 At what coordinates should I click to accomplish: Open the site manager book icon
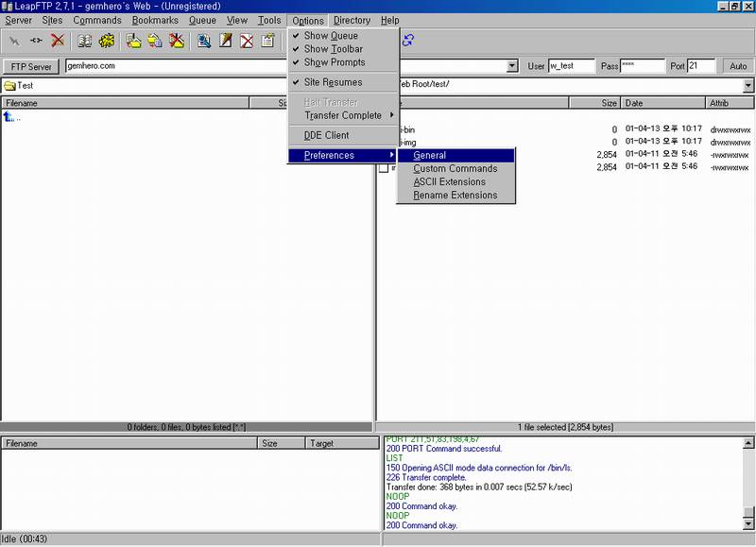[85, 41]
